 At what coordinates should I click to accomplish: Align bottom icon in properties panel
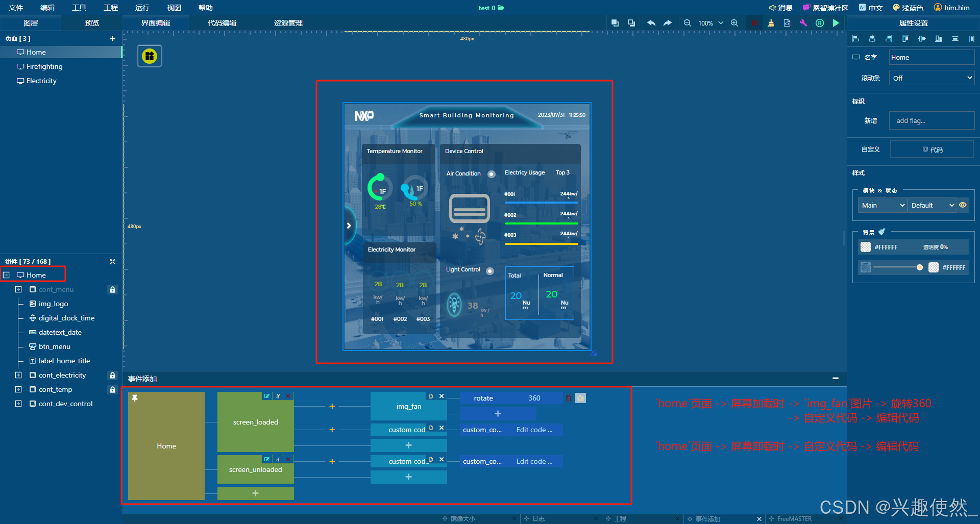click(x=939, y=39)
